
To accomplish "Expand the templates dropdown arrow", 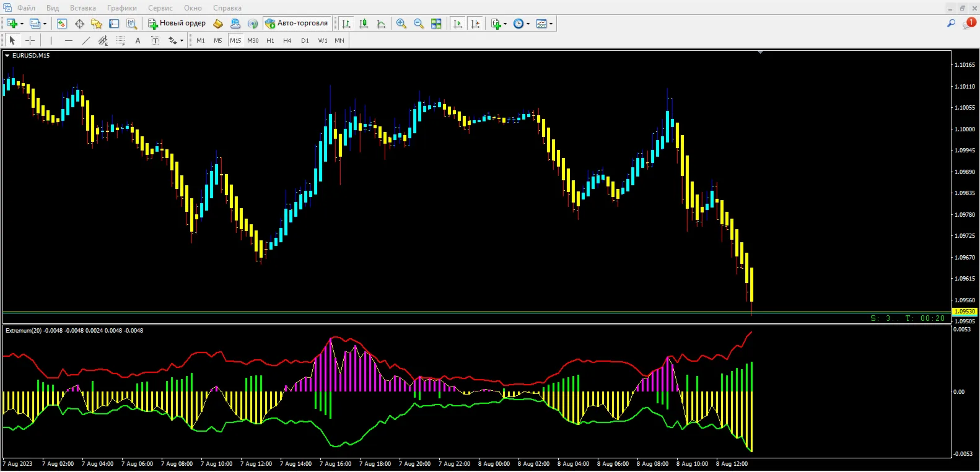I will [551, 24].
